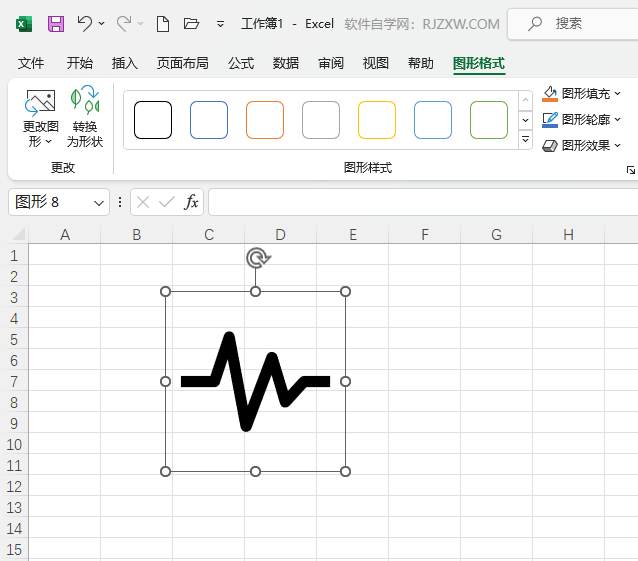The width and height of the screenshot is (638, 561).
Task: Click the Excel app logo icon
Action: click(x=24, y=24)
